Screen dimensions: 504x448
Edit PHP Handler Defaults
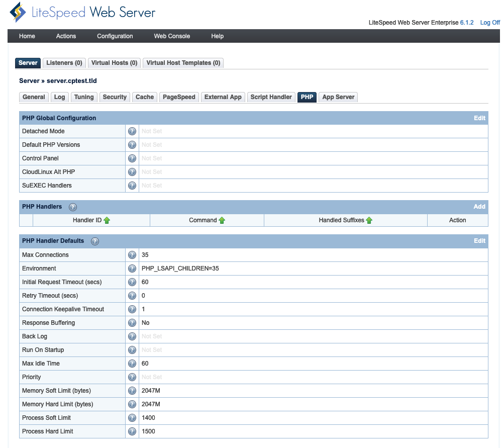click(479, 240)
